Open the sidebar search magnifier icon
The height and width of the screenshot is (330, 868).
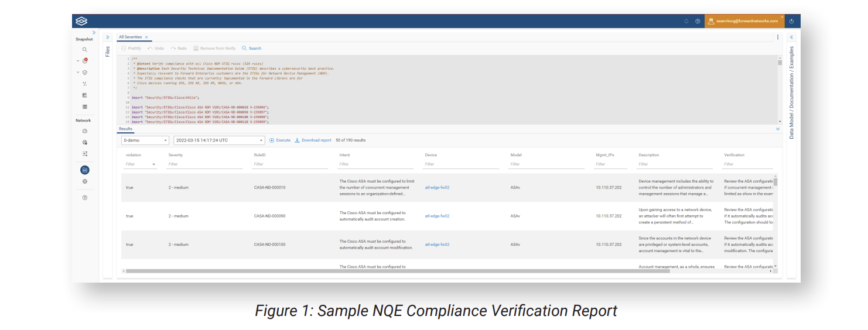coord(85,50)
